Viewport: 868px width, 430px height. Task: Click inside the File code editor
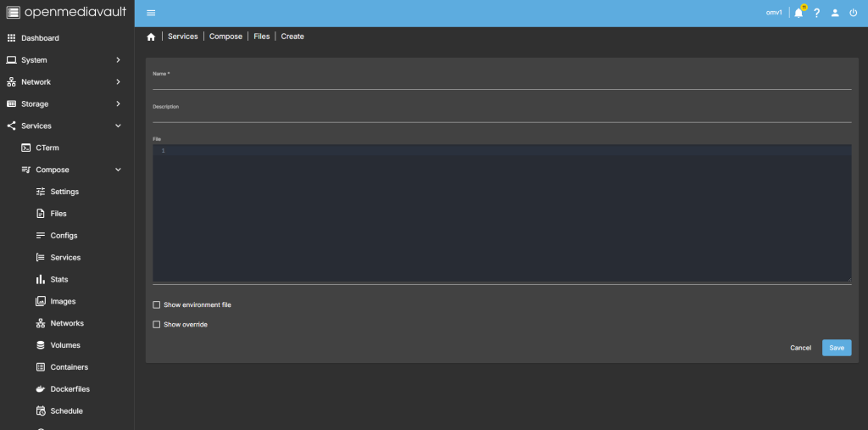(500, 212)
